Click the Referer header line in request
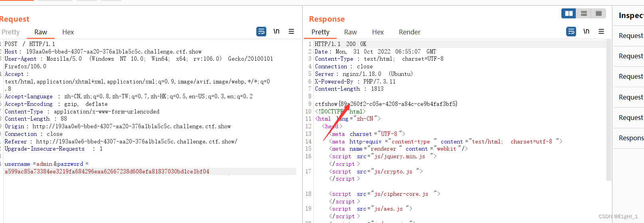The width and height of the screenshot is (644, 223). point(121,141)
